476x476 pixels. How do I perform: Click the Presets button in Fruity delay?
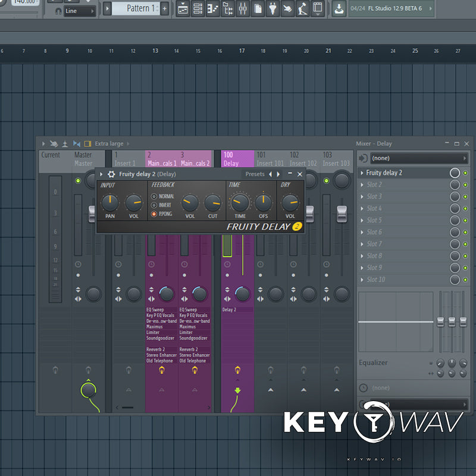click(255, 174)
